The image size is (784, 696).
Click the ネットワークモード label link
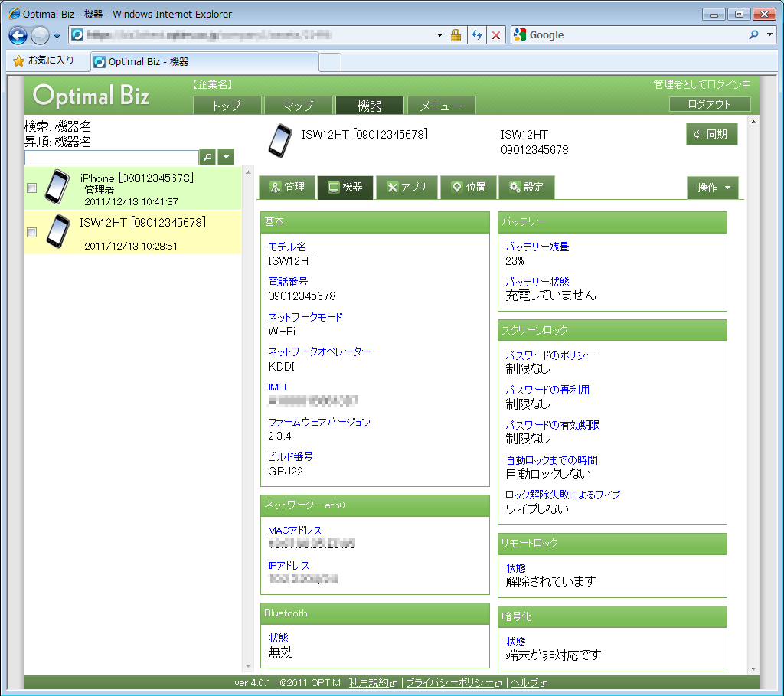305,317
